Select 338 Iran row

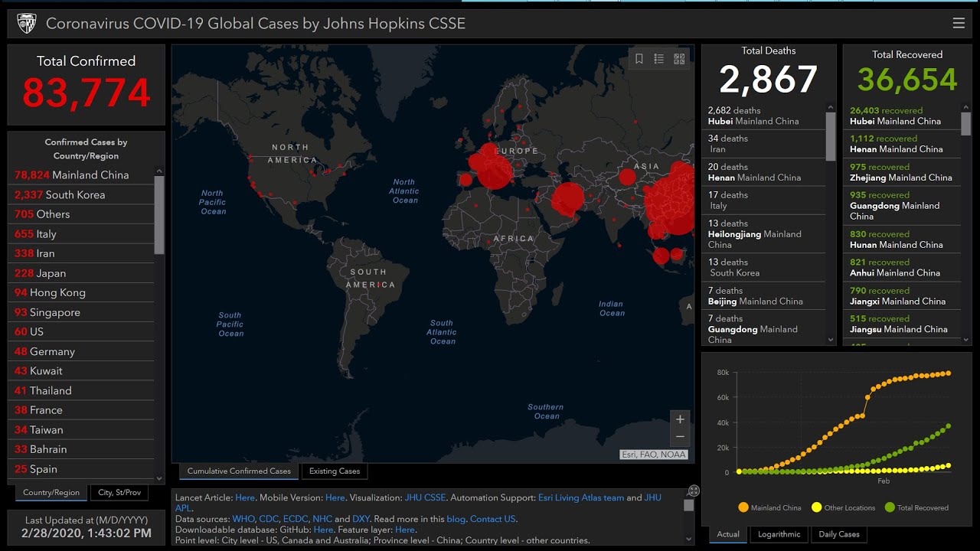pos(81,253)
